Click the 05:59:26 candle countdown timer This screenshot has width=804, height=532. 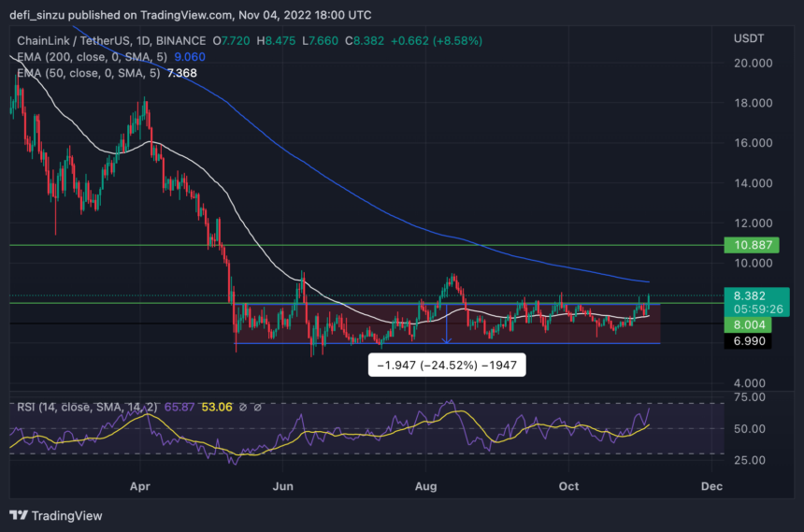[758, 309]
